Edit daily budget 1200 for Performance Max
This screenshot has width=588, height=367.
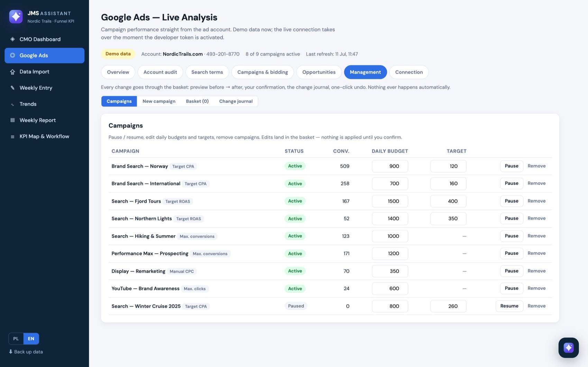pos(390,254)
